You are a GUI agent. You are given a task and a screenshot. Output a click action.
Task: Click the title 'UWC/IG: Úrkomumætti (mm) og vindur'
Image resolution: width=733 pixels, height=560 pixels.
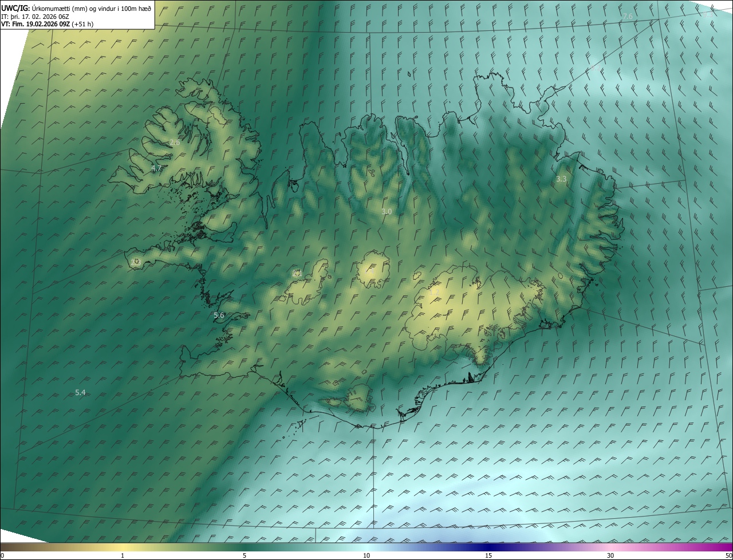76,8
